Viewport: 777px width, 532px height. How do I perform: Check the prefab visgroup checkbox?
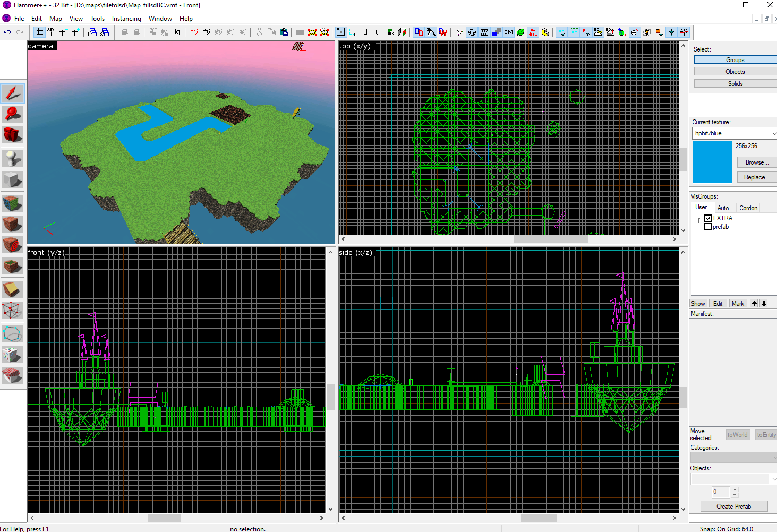pos(708,227)
